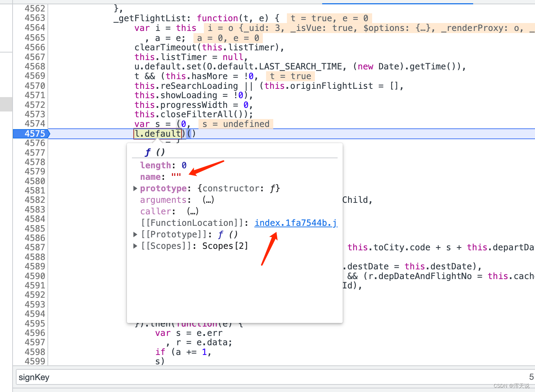Set breakpoint on line number 4563
This screenshot has height=392, width=535.
click(35, 18)
